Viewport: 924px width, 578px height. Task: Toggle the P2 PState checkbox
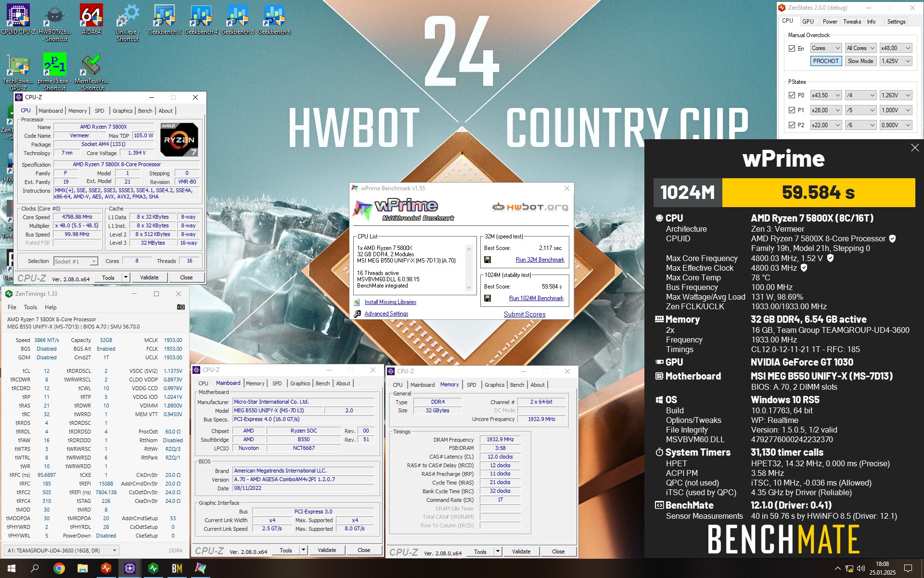pyautogui.click(x=792, y=125)
